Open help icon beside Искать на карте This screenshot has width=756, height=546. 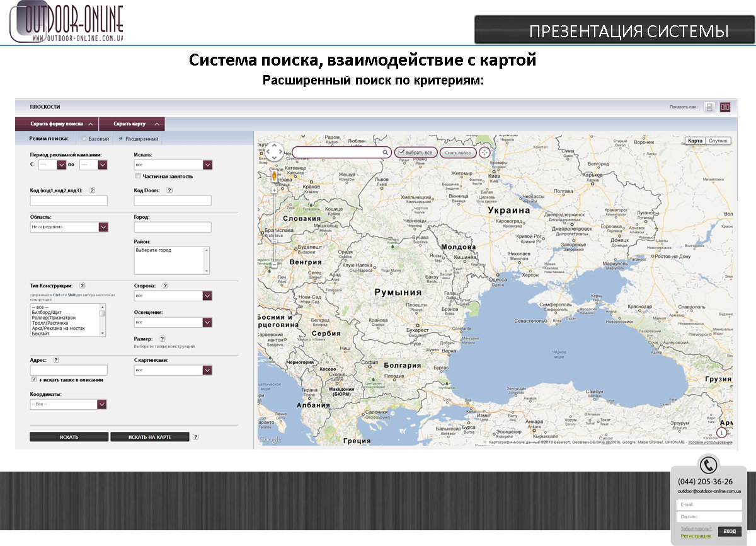pyautogui.click(x=196, y=436)
